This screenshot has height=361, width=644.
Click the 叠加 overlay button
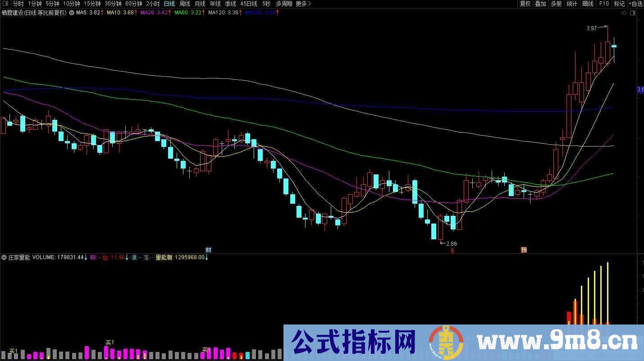[x=540, y=4]
